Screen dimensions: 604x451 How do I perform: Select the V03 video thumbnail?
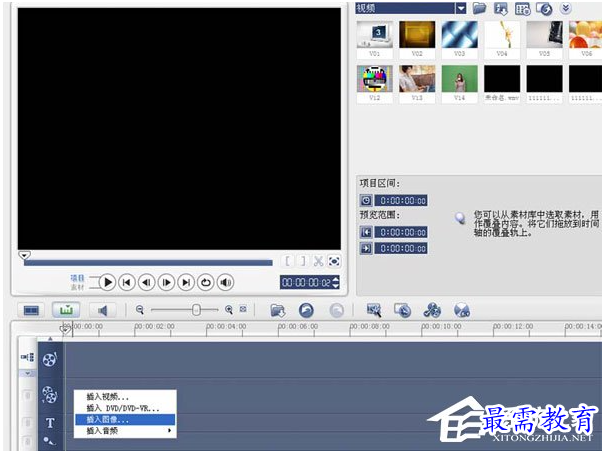coord(460,35)
